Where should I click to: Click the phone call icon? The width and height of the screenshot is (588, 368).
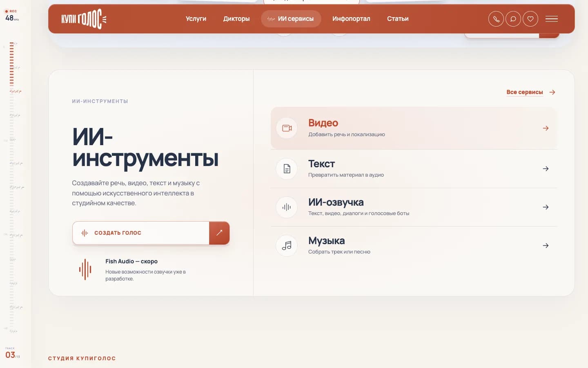pos(496,19)
